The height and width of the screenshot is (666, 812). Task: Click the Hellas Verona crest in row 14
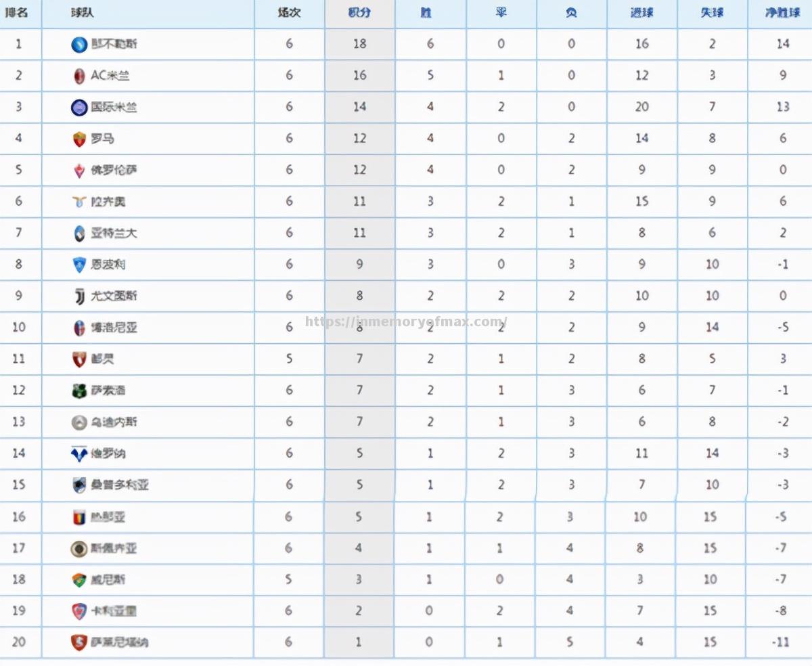click(x=79, y=453)
